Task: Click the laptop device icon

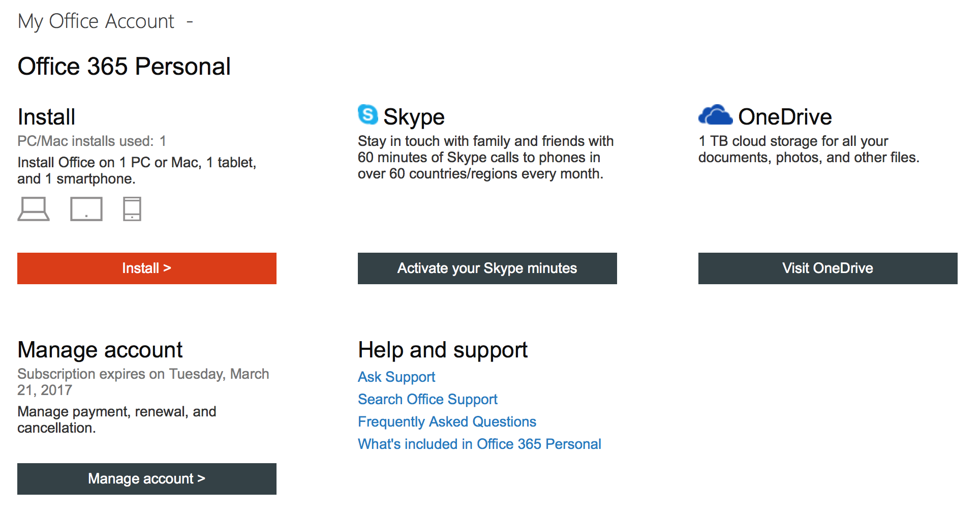Action: click(x=34, y=209)
